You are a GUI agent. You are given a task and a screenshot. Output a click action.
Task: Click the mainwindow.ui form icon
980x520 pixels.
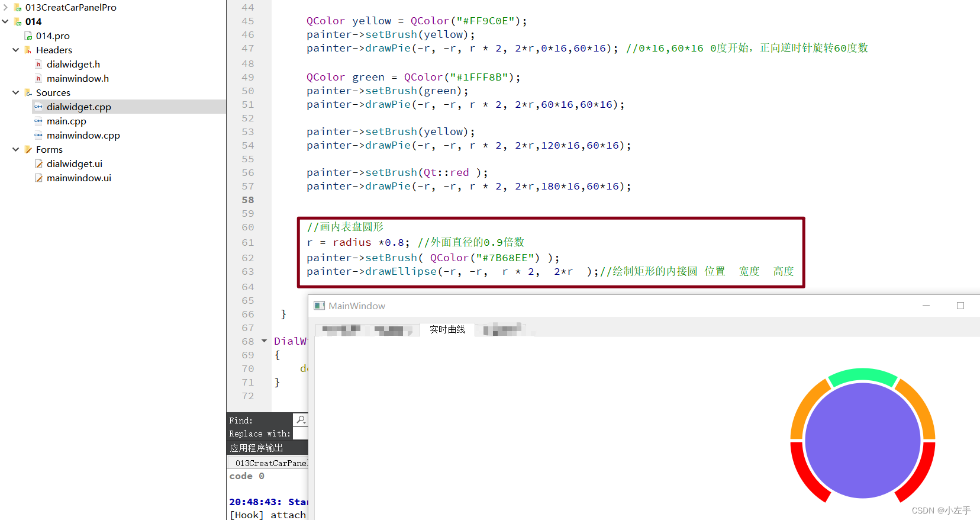click(38, 178)
